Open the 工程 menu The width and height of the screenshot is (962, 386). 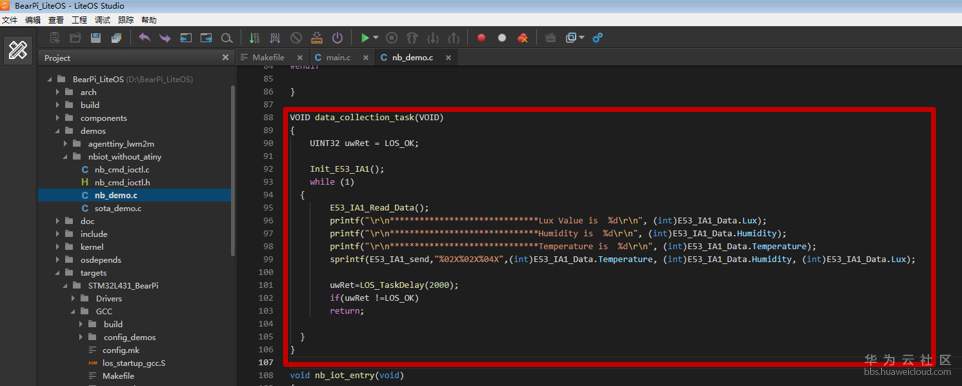(x=79, y=20)
